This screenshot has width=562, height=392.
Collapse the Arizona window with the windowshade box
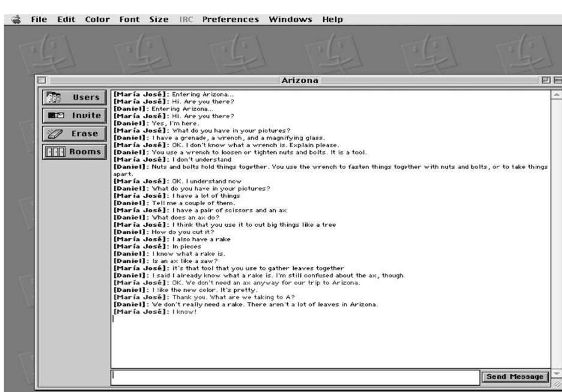coord(558,80)
